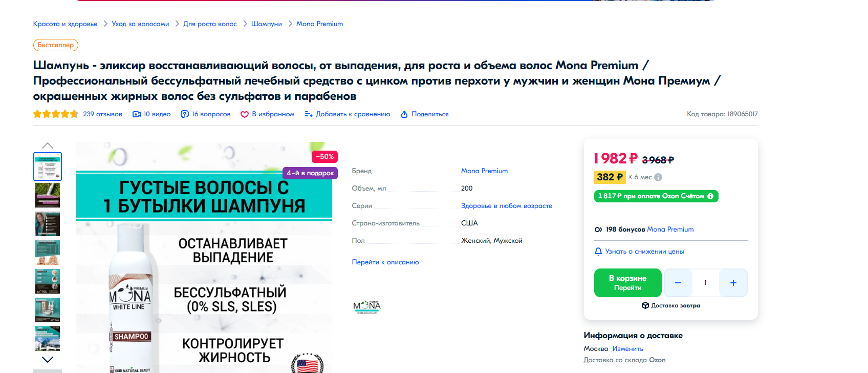Show previous thumbnails with up chevron
868x373 pixels.
(x=48, y=146)
